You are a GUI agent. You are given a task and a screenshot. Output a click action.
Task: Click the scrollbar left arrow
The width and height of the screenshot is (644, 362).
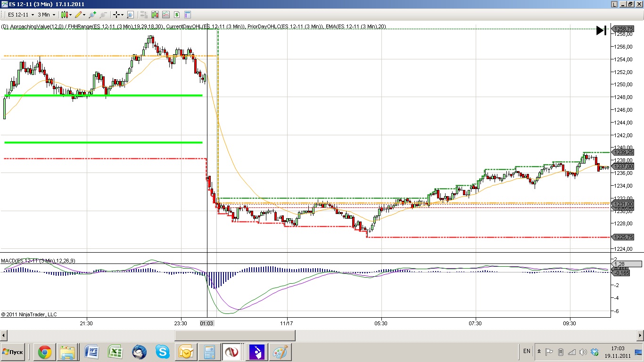point(4,335)
